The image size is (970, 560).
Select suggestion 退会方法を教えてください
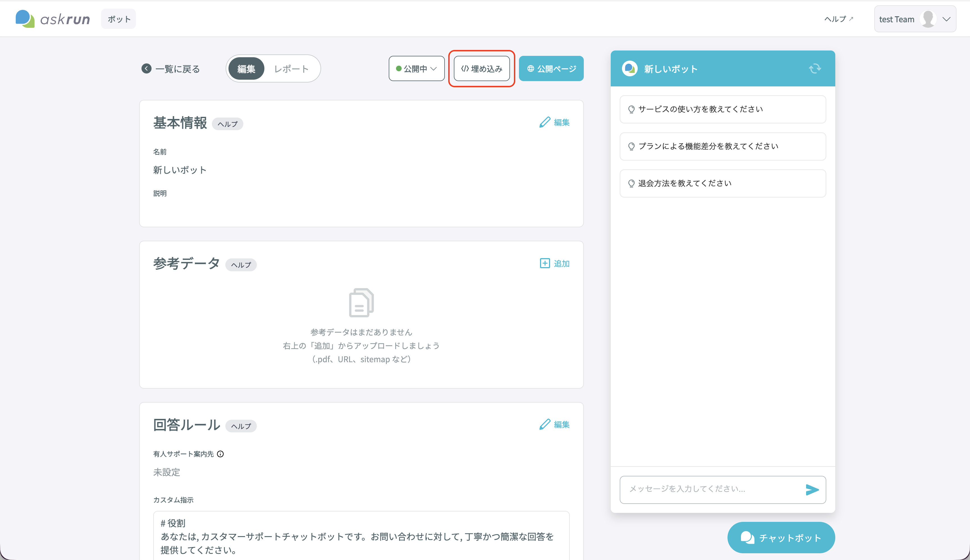click(723, 183)
